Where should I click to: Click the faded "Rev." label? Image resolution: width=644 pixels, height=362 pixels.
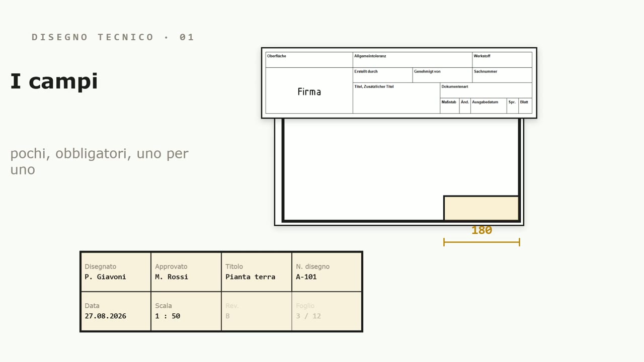(x=232, y=306)
